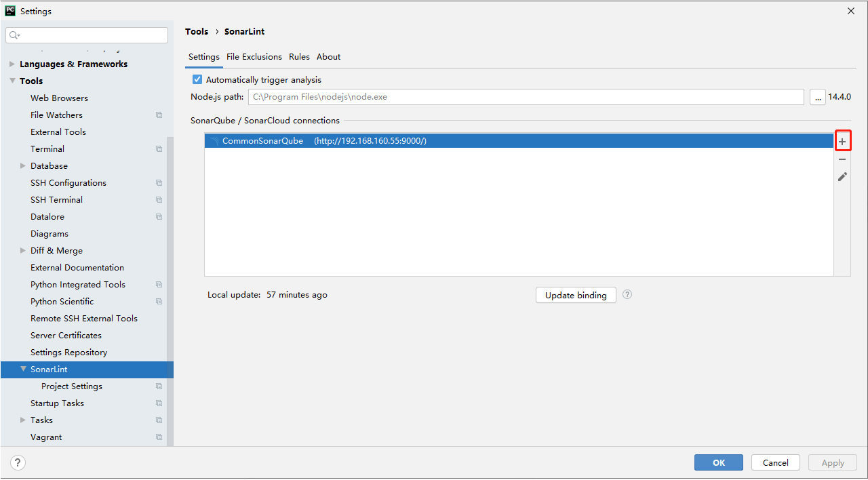Browse for Node.js path with ellipsis button
This screenshot has width=868, height=480.
click(x=817, y=97)
